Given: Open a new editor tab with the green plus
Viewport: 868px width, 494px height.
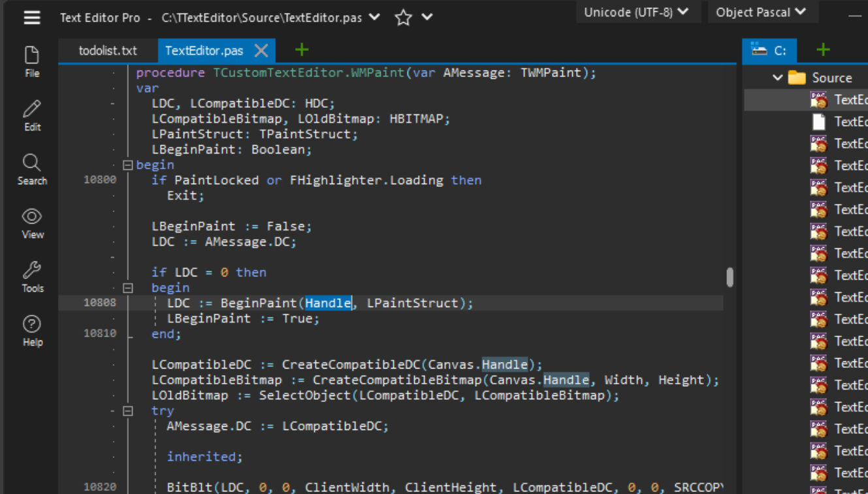Looking at the screenshot, I should [300, 50].
